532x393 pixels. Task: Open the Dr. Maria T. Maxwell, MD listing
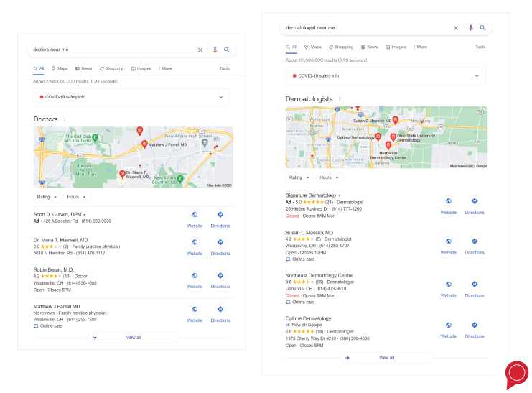(61, 240)
